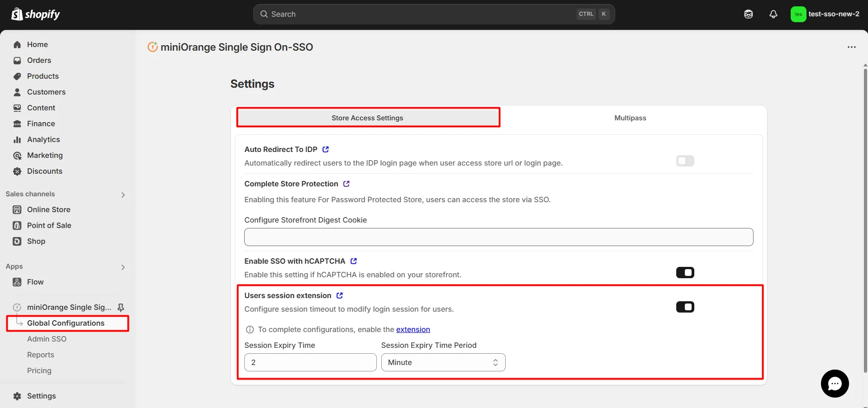Open the chat support bubble
This screenshot has width=868, height=408.
835,384
